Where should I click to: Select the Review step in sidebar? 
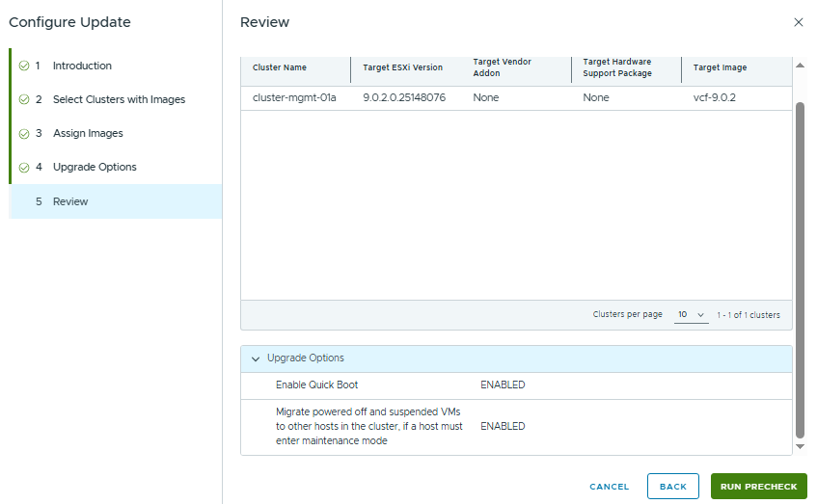point(70,202)
